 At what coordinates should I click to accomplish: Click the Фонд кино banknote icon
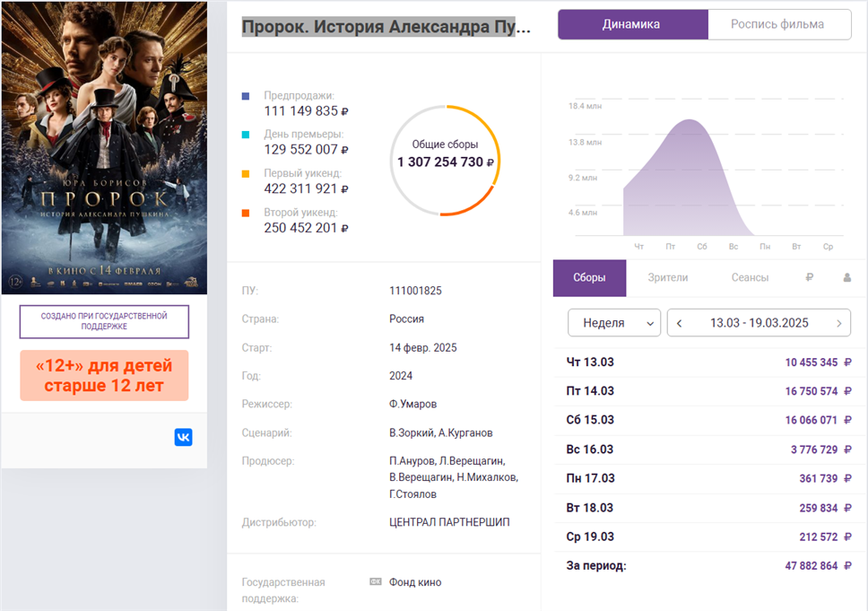click(376, 581)
